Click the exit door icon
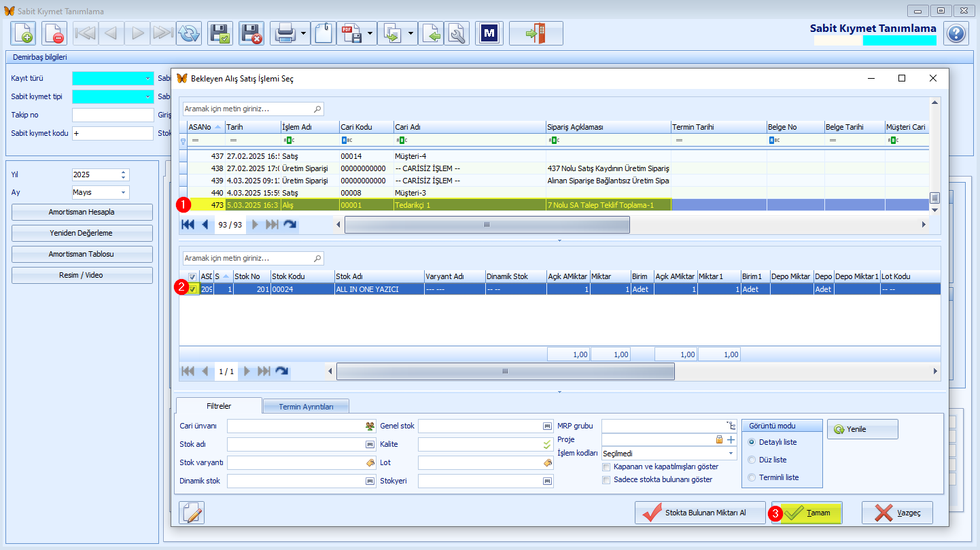The image size is (980, 550). click(x=536, y=33)
